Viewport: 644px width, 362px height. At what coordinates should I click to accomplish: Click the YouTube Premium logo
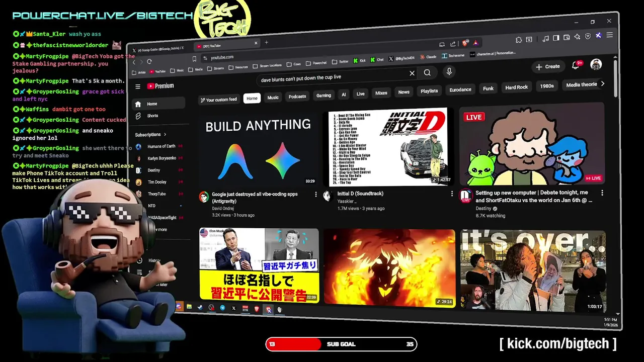160,86
